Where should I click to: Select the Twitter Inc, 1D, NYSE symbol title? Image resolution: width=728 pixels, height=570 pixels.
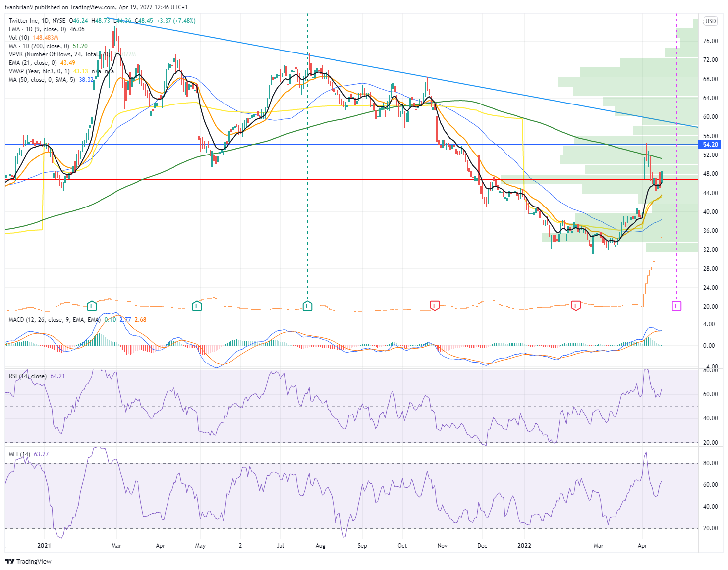pos(37,21)
